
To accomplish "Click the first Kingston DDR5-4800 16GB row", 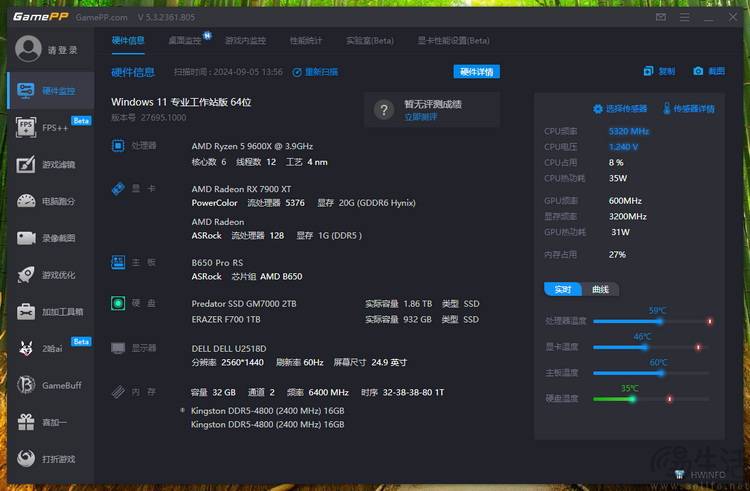I will tap(267, 411).
